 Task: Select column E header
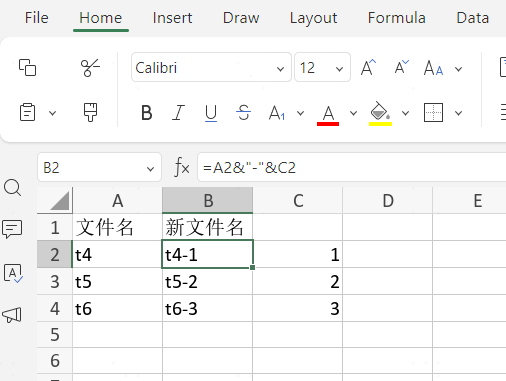[x=470, y=200]
